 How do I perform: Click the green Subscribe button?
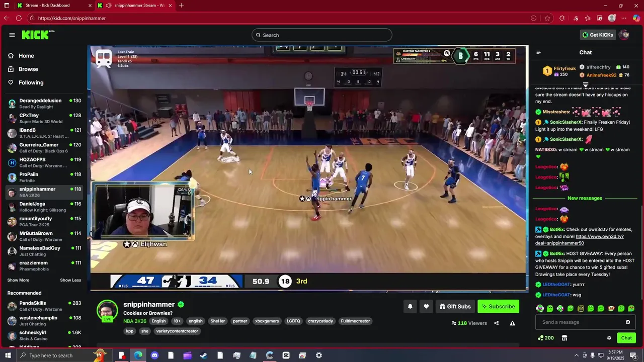tap(498, 306)
